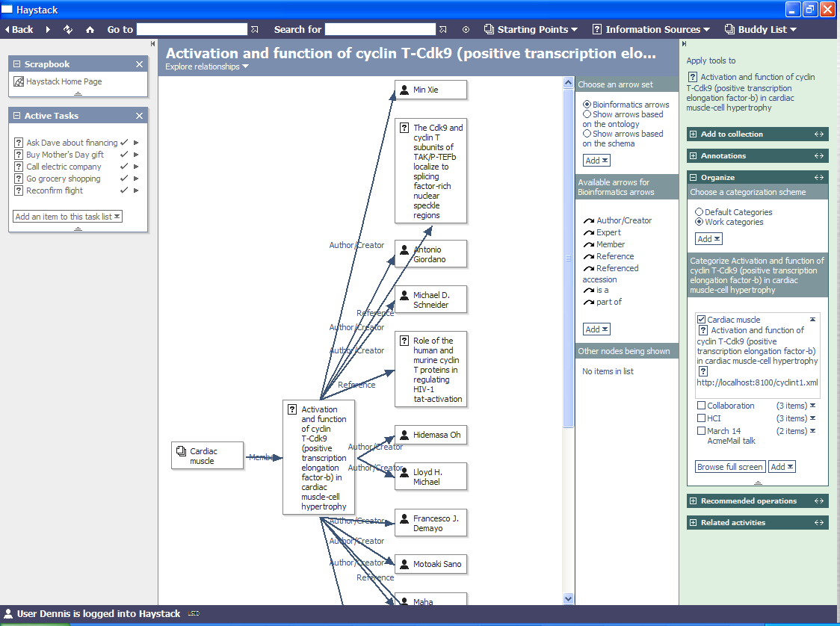Click the Back button

coord(19,30)
